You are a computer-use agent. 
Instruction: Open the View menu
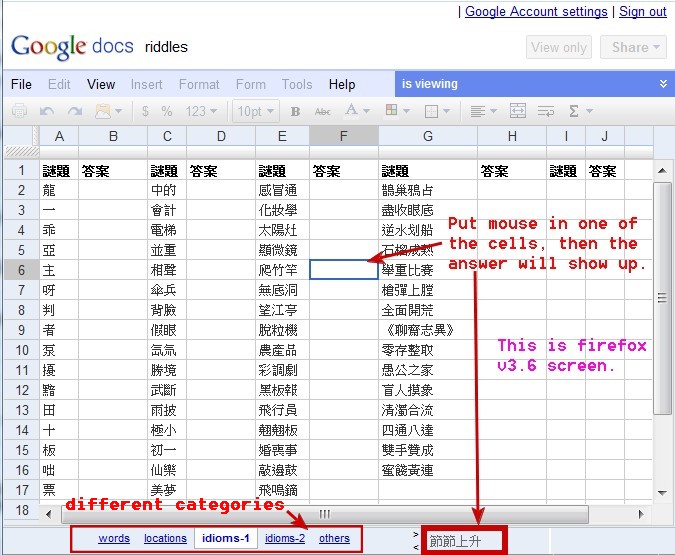[101, 84]
